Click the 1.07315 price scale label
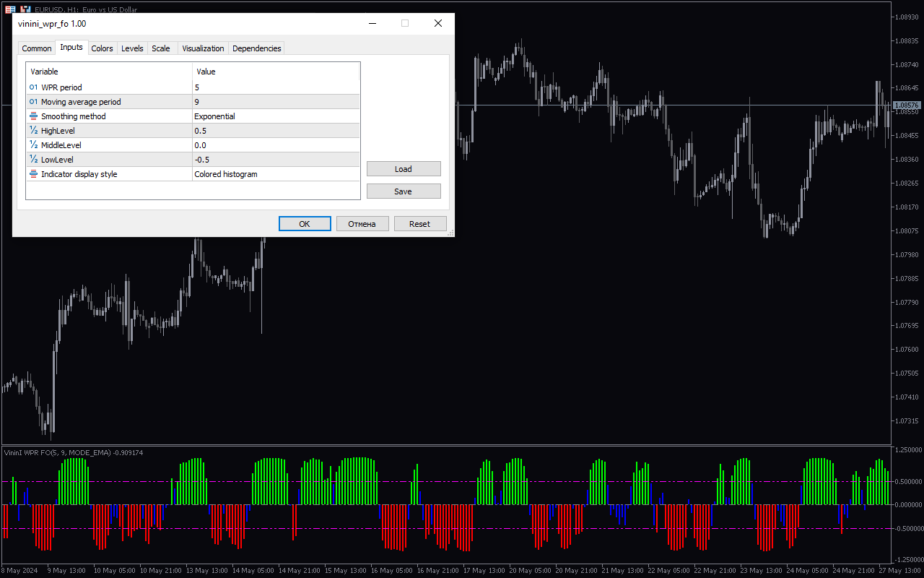 coord(907,420)
